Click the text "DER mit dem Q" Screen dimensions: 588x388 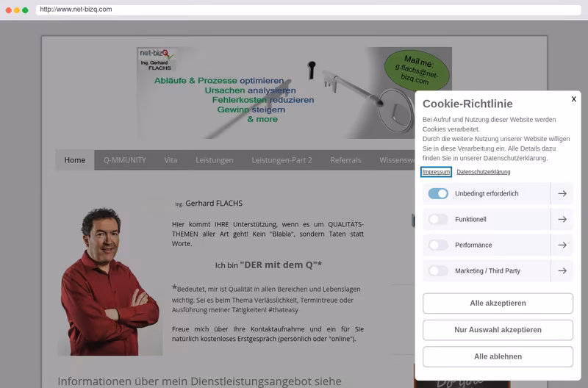click(281, 265)
